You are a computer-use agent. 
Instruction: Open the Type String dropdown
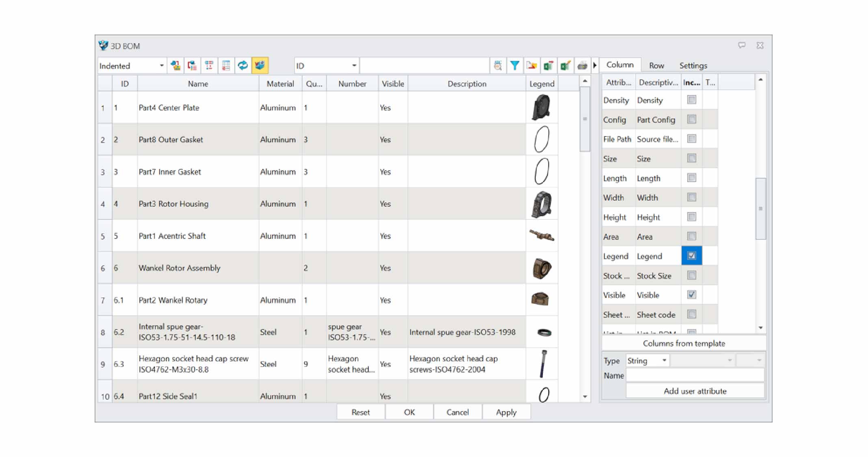point(664,360)
